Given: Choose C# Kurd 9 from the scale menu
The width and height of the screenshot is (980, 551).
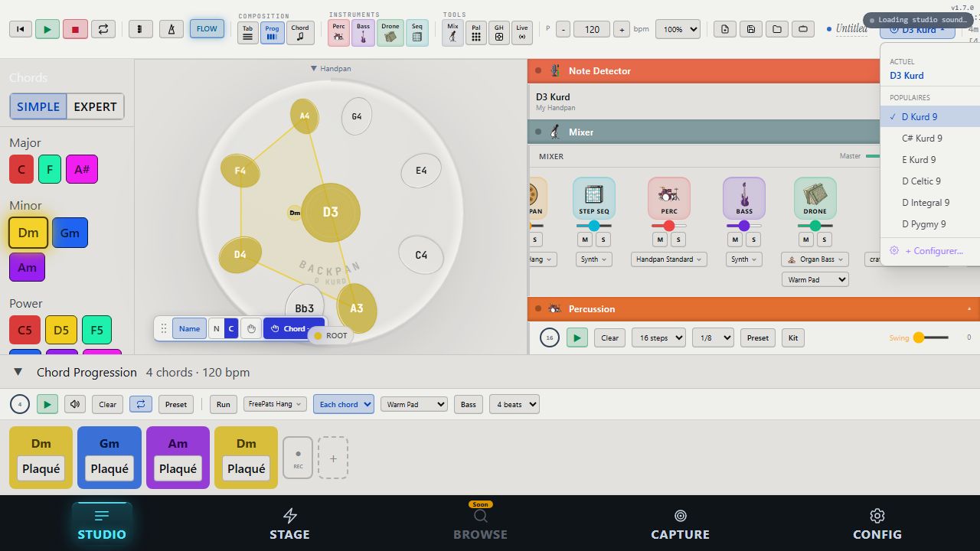Looking at the screenshot, I should [929, 139].
